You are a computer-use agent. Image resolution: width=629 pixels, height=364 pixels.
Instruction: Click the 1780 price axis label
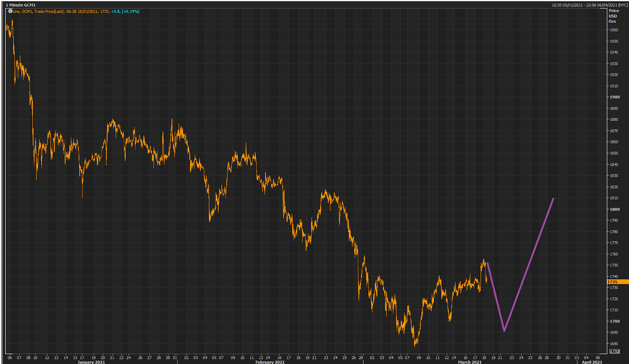(x=614, y=232)
